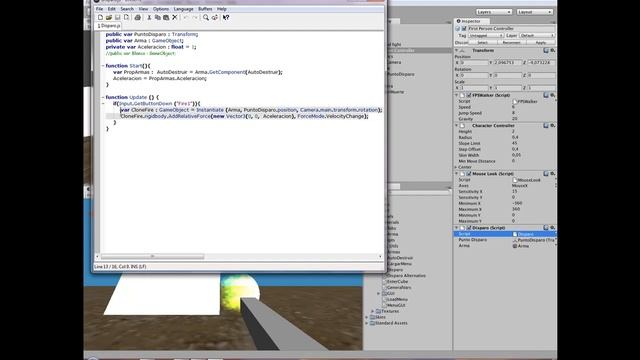Open the Buffers menu in script editor
This screenshot has width=640, height=360.
(x=205, y=9)
